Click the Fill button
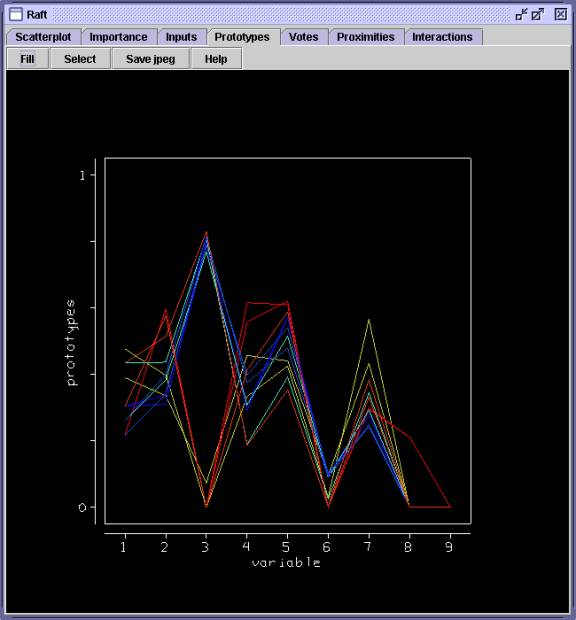 27,59
